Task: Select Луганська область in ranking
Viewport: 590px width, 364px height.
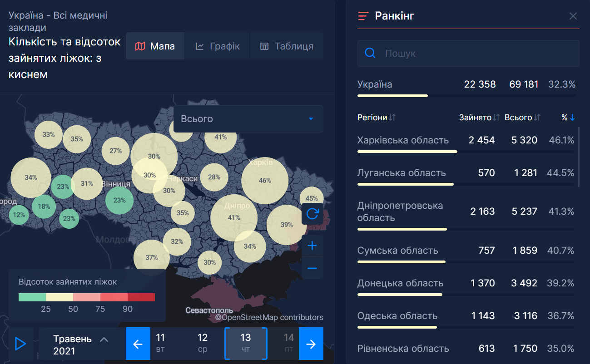Action: (466, 175)
